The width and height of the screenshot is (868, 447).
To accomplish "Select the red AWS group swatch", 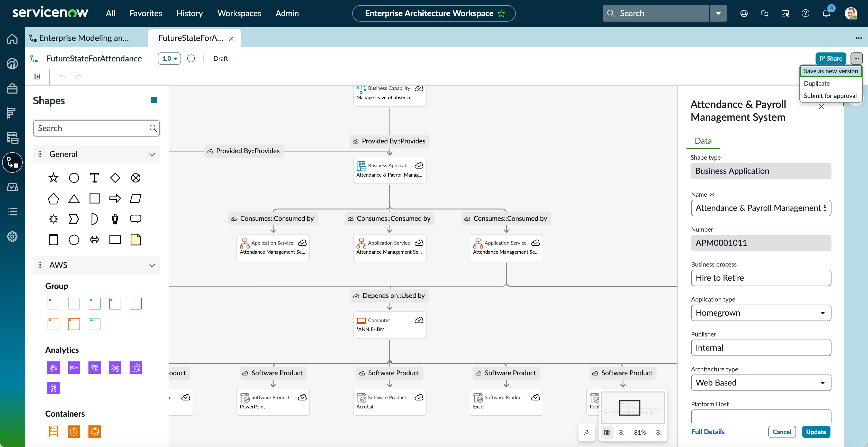I will coord(135,304).
